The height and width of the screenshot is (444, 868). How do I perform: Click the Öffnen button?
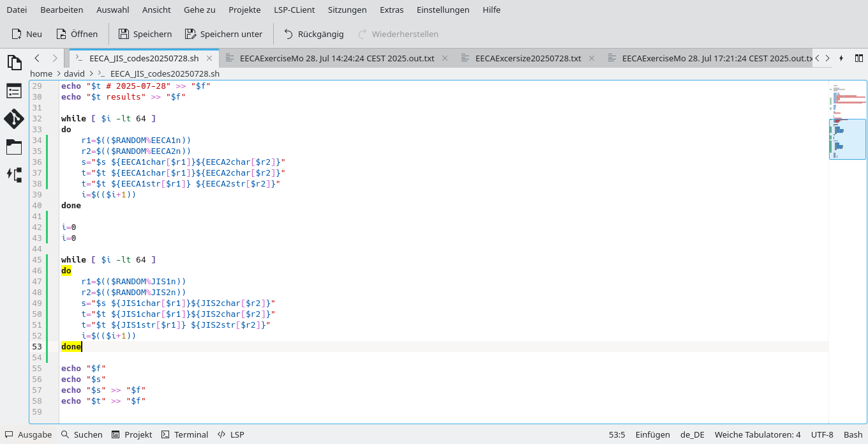[x=77, y=34]
